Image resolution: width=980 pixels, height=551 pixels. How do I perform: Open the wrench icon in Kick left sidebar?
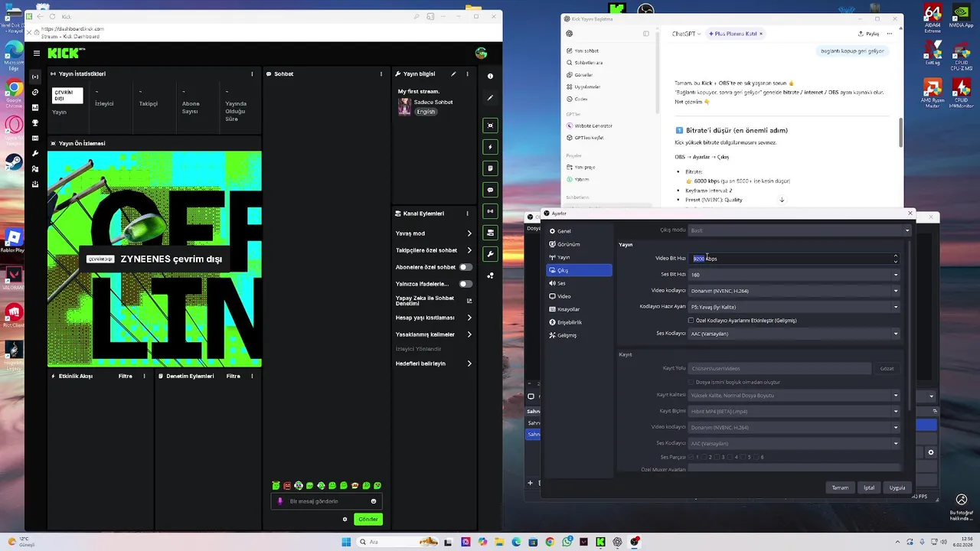(35, 153)
